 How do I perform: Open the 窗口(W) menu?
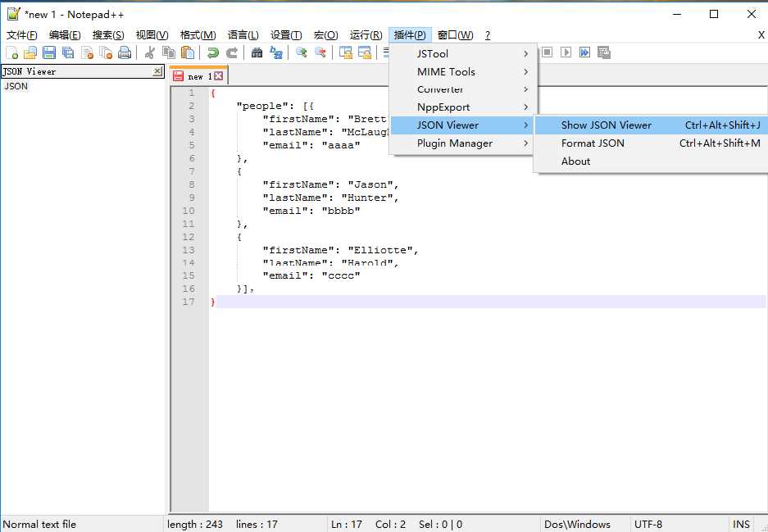point(455,34)
